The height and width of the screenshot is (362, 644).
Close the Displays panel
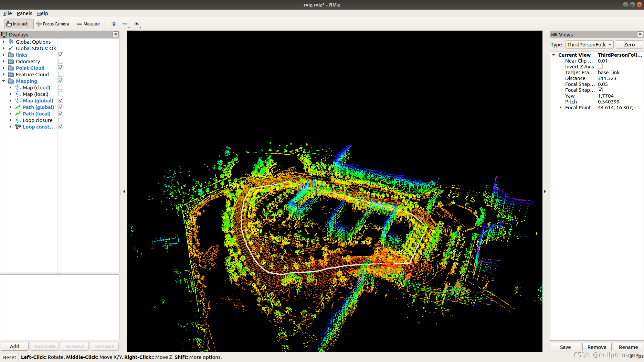116,34
